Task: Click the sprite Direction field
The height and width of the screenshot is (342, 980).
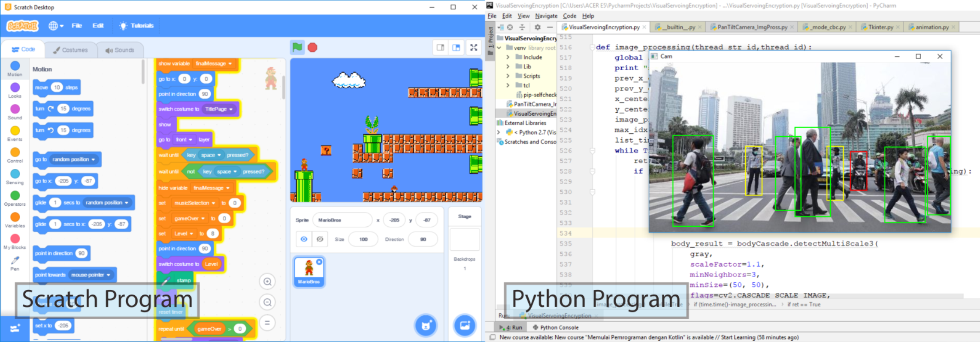Action: click(423, 239)
